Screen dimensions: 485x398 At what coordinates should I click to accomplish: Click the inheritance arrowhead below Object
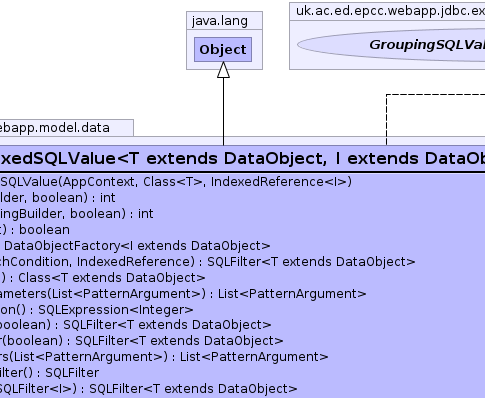click(x=223, y=70)
